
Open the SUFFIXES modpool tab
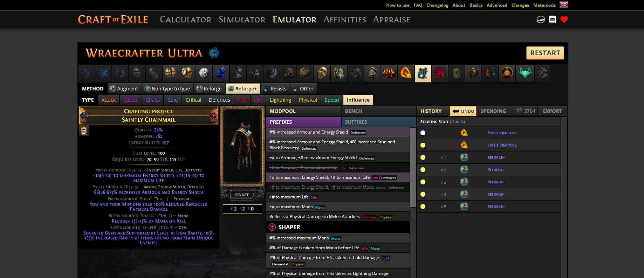click(378, 122)
